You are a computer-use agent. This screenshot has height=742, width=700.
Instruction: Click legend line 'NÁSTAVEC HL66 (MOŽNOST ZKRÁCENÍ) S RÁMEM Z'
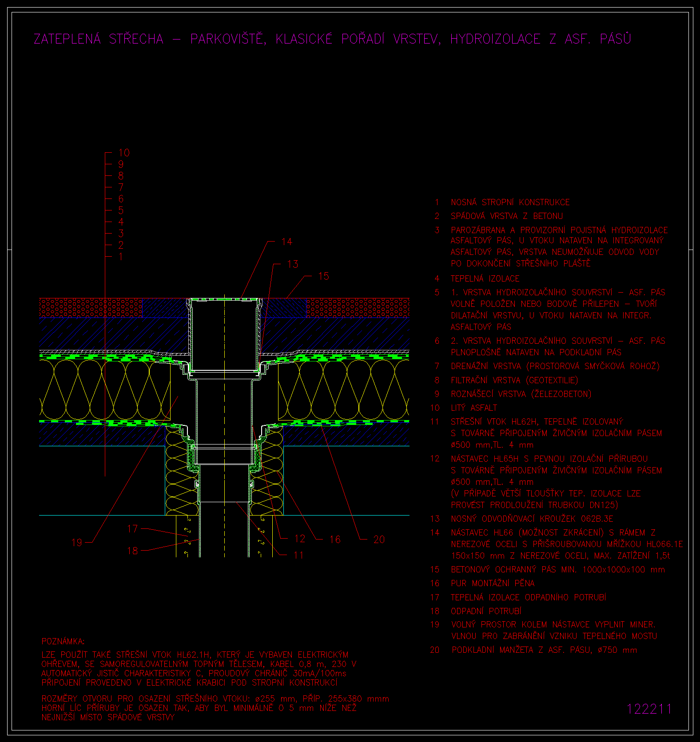point(553,532)
